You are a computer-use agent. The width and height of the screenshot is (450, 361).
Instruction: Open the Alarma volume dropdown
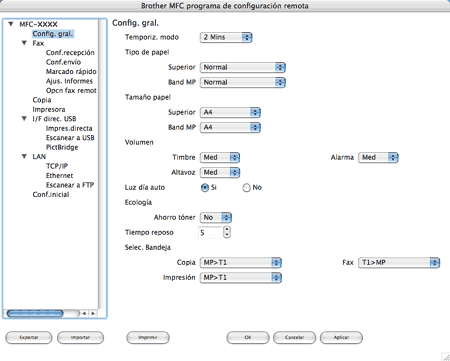[378, 157]
